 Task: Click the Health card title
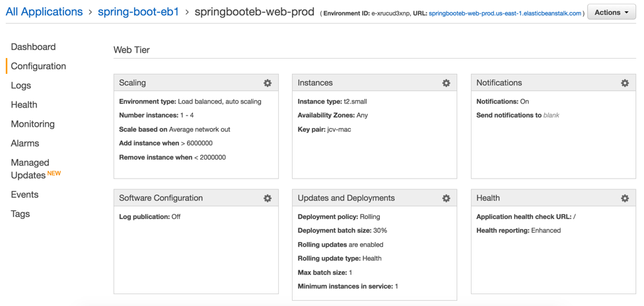pos(488,198)
